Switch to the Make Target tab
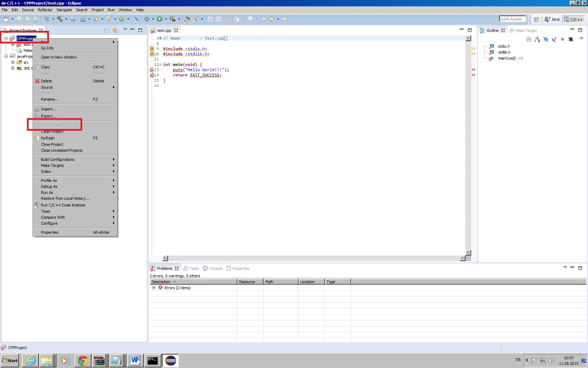 [x=523, y=30]
